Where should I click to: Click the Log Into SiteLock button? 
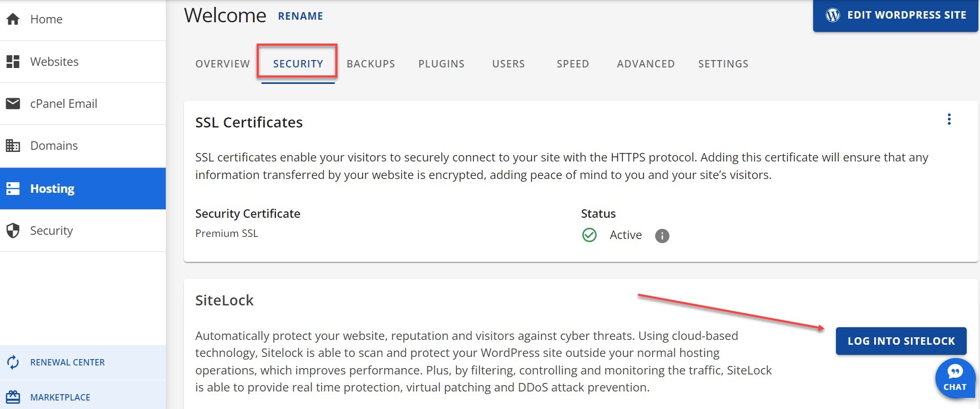[x=901, y=341]
